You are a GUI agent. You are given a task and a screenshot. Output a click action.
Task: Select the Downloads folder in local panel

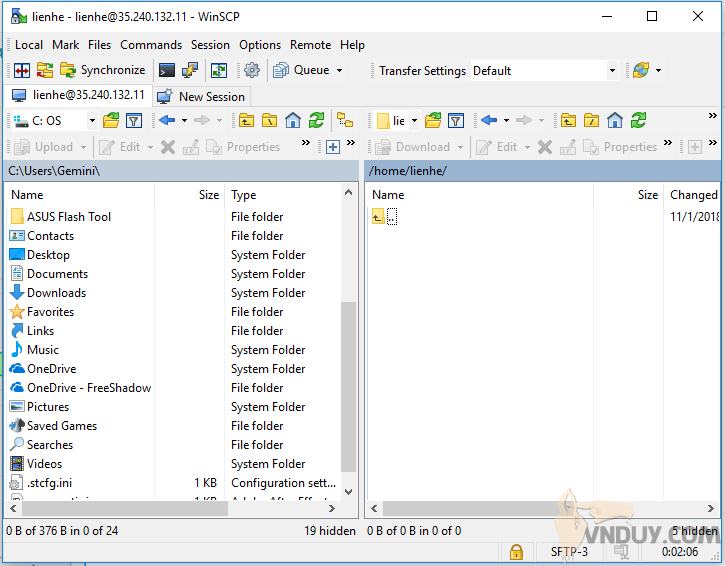tap(56, 293)
